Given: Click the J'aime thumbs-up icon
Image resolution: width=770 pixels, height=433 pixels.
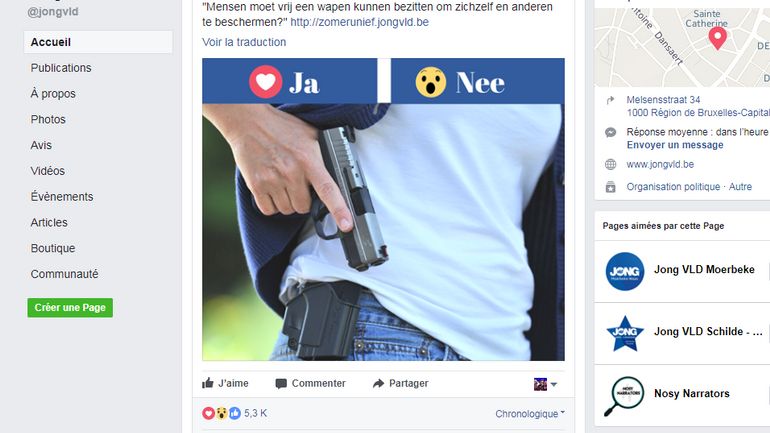Looking at the screenshot, I should pyautogui.click(x=208, y=383).
